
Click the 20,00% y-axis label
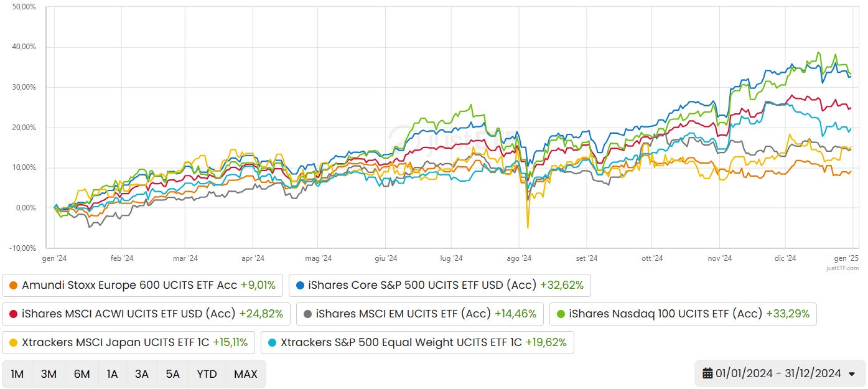[24, 128]
